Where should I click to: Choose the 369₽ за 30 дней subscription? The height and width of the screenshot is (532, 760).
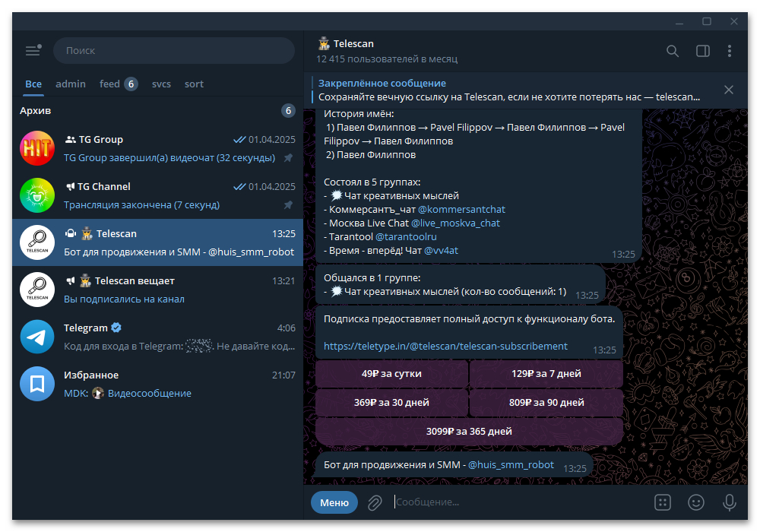391,402
